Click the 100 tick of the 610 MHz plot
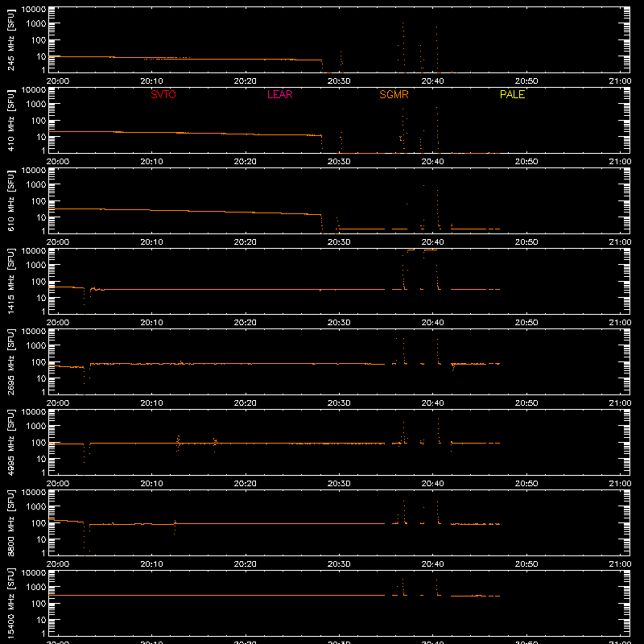This screenshot has height=644, width=644. pos(39,201)
